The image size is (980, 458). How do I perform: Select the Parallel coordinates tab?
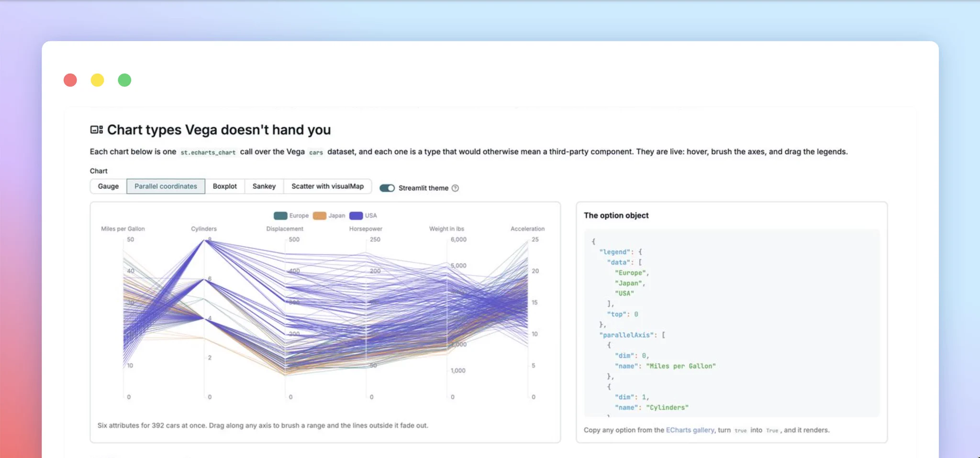pos(166,186)
